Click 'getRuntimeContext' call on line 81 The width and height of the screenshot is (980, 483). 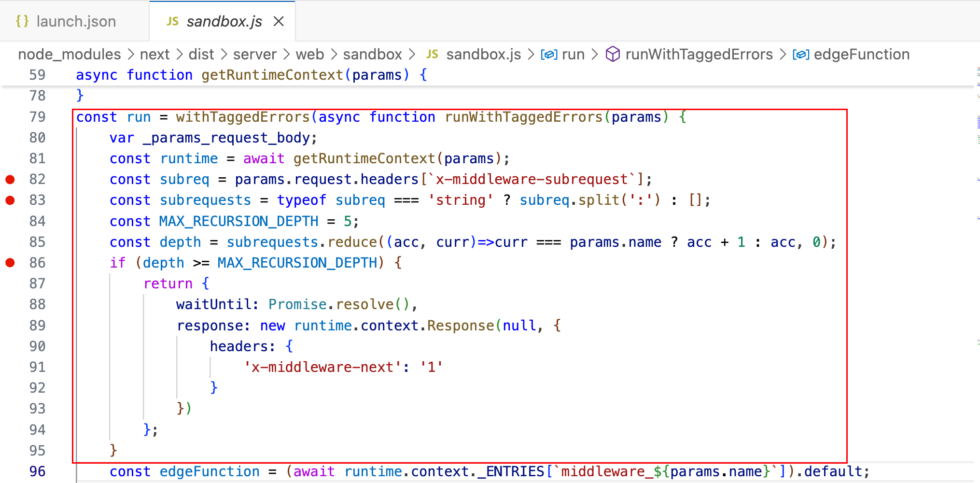pyautogui.click(x=364, y=158)
